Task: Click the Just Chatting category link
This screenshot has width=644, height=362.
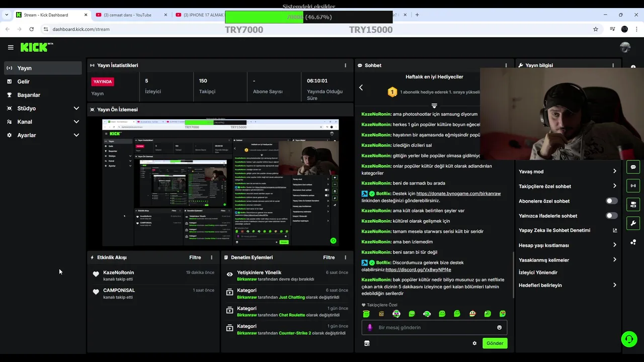Action: coord(292,297)
